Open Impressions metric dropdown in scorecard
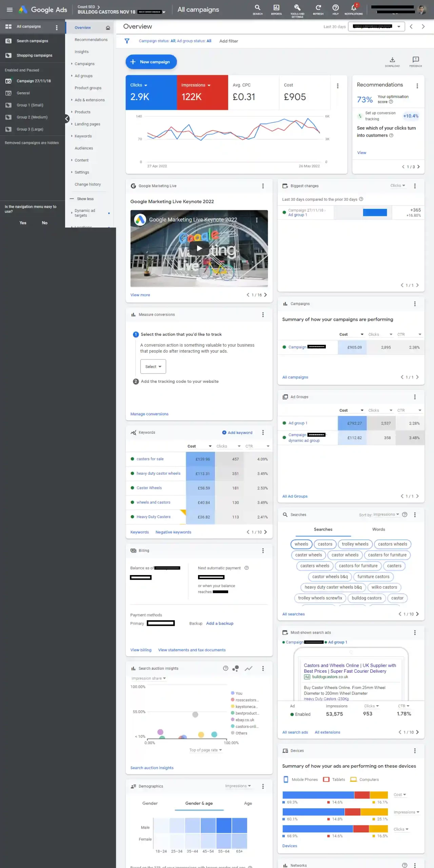The width and height of the screenshot is (434, 868). click(x=196, y=85)
